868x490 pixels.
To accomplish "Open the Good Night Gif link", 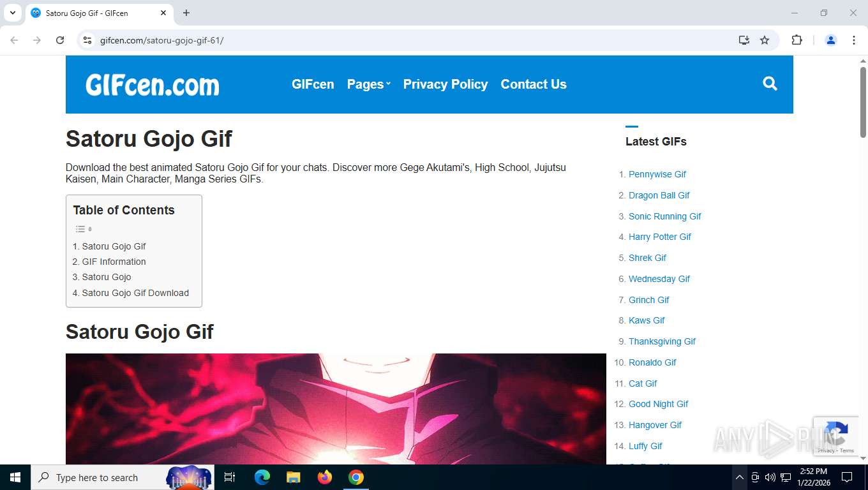I will [x=659, y=404].
